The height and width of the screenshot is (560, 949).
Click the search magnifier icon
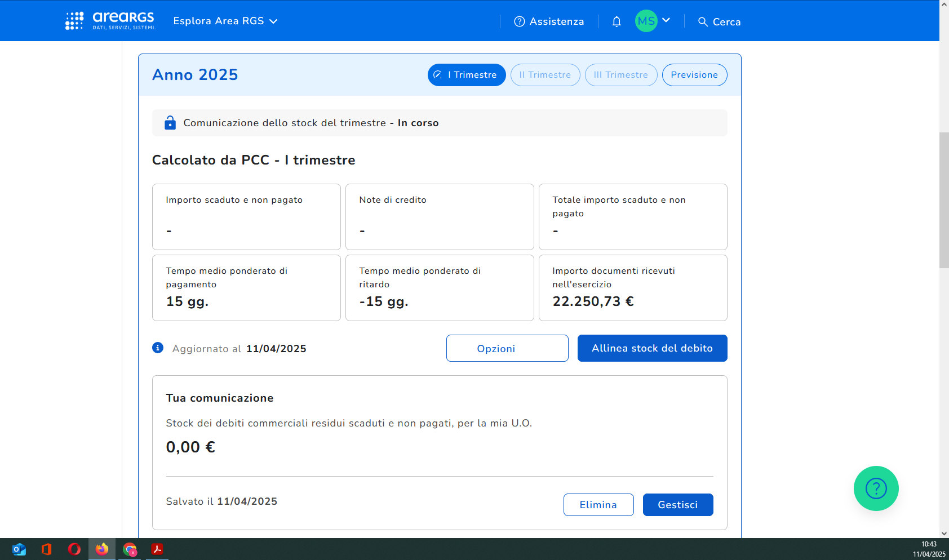[703, 22]
